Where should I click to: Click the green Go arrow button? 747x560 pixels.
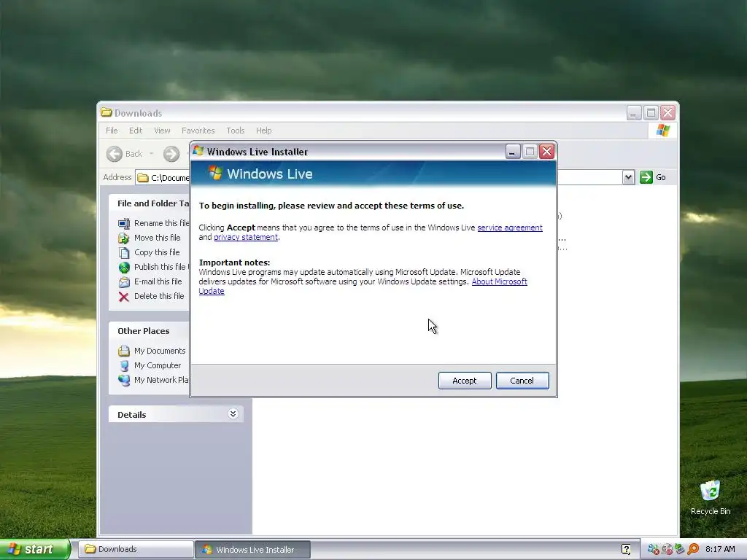pyautogui.click(x=646, y=177)
